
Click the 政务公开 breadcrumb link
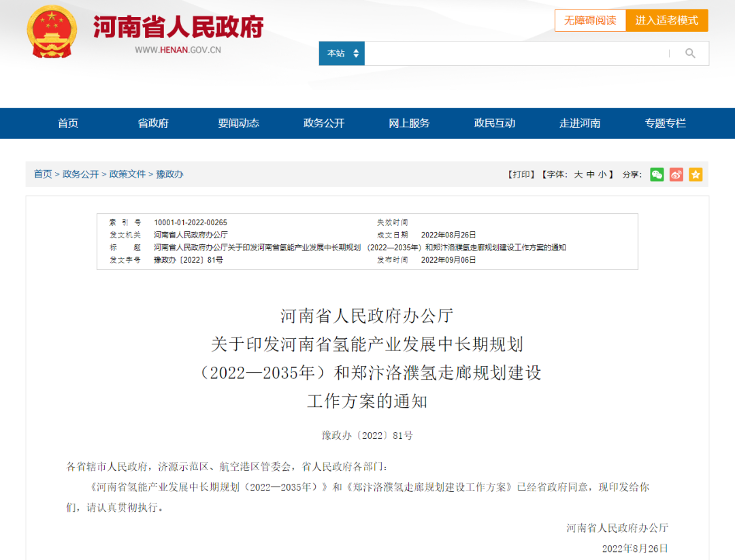(x=80, y=174)
